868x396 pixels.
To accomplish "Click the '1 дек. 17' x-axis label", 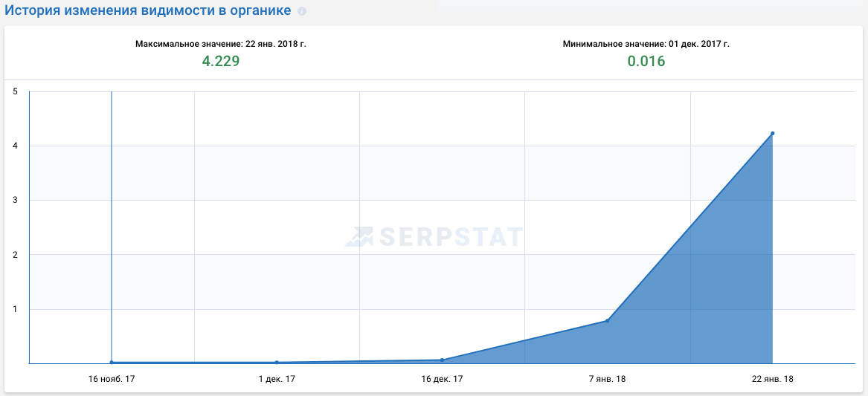I will click(277, 379).
